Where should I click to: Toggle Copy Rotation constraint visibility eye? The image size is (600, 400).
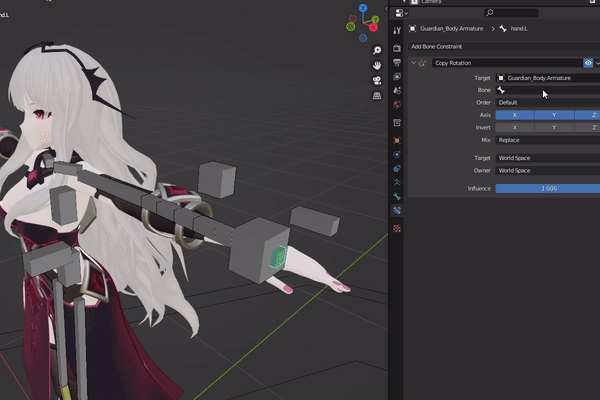pyautogui.click(x=588, y=63)
